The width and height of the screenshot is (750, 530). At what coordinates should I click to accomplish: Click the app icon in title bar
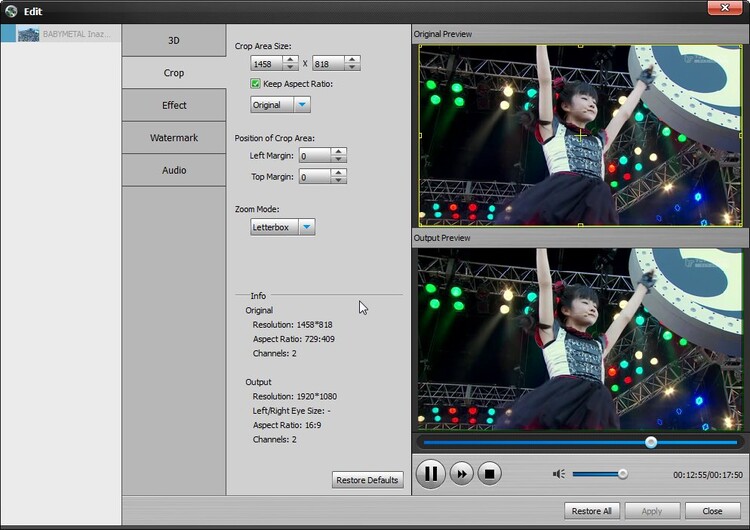pos(11,11)
